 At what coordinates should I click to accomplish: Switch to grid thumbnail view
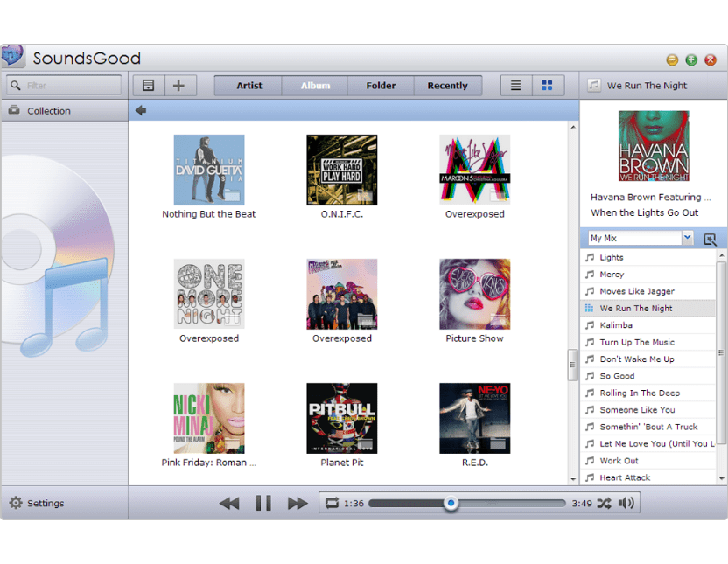[x=547, y=86]
